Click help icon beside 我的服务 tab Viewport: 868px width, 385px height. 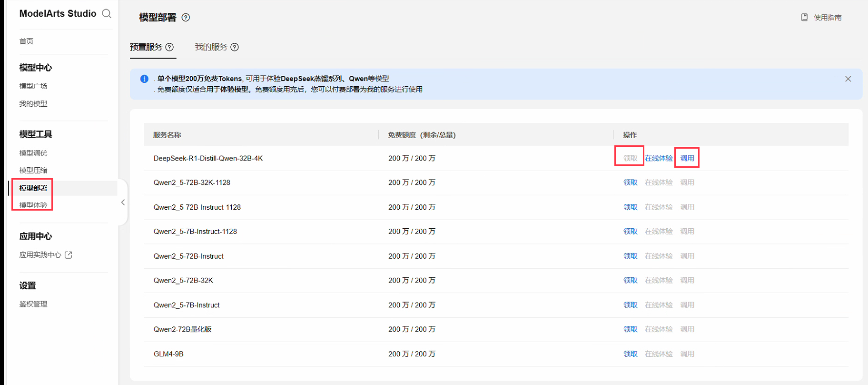click(235, 47)
